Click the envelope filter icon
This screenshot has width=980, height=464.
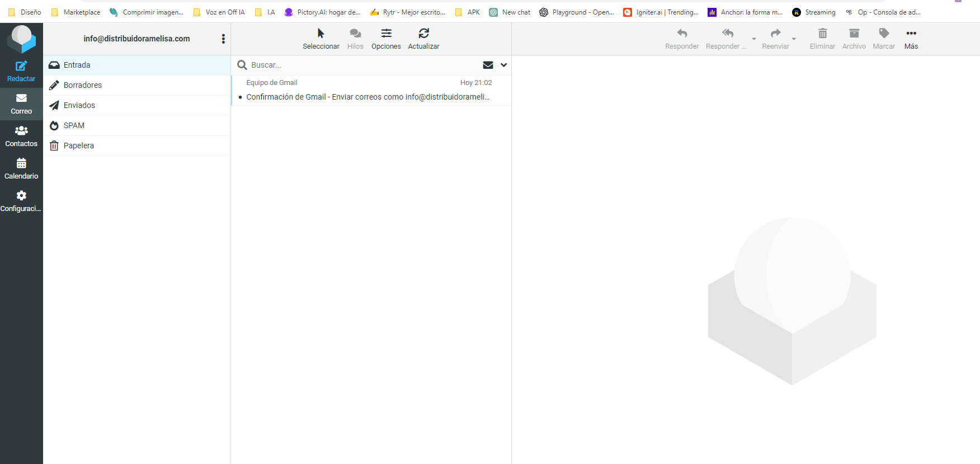[x=488, y=65]
